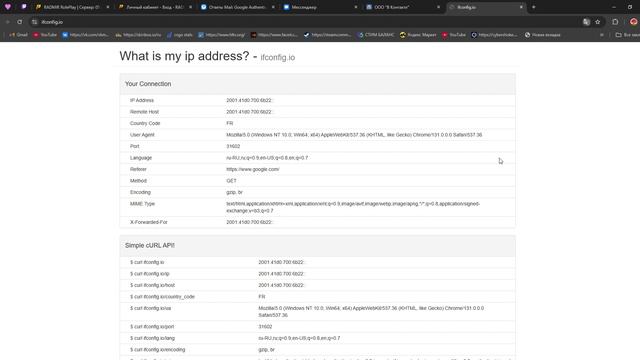640x360 pixels.
Task: Reload the current page
Action: click(x=20, y=22)
